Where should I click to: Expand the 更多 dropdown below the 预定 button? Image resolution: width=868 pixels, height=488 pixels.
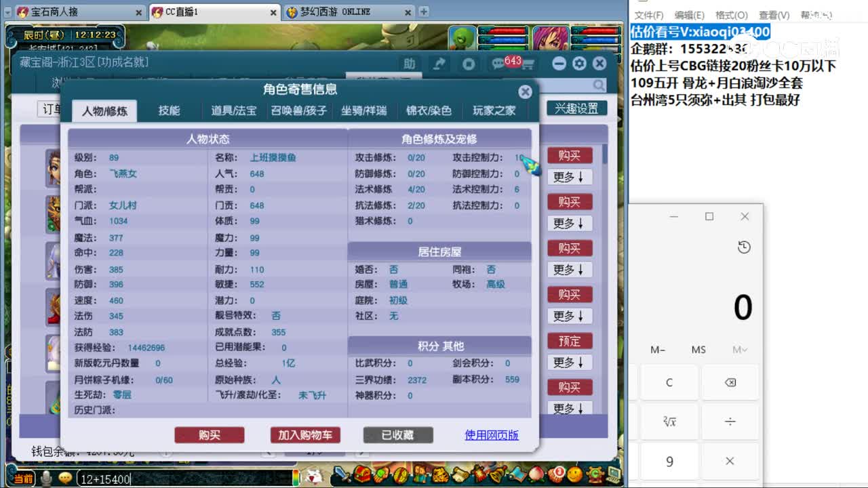570,362
